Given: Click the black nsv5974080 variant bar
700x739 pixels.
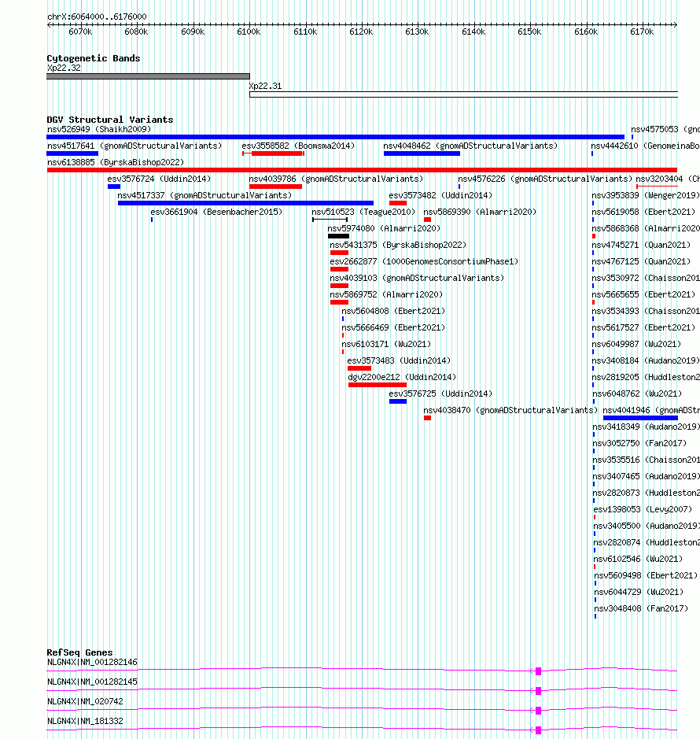Looking at the screenshot, I should coord(338,236).
